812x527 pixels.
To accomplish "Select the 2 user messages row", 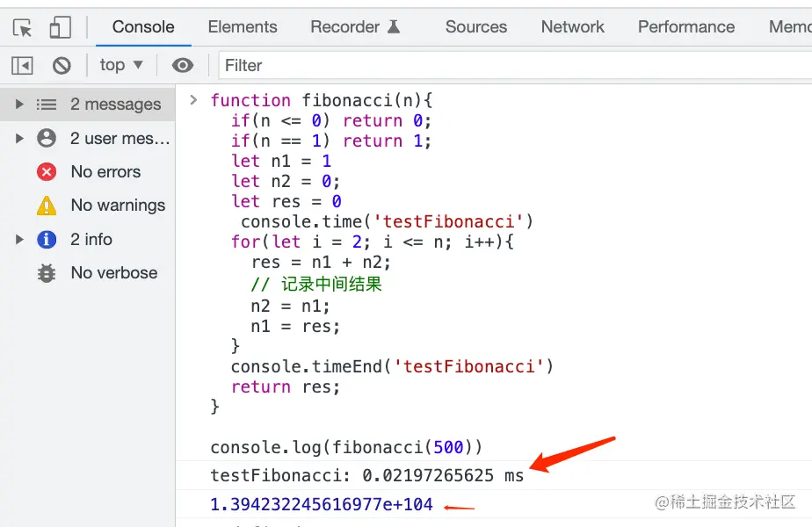I will (88, 139).
